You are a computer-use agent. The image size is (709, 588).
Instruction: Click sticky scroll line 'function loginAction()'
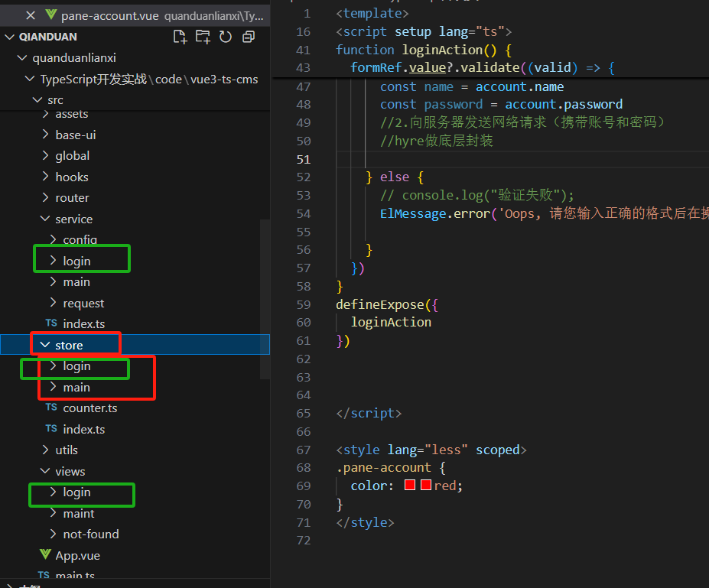pos(423,50)
